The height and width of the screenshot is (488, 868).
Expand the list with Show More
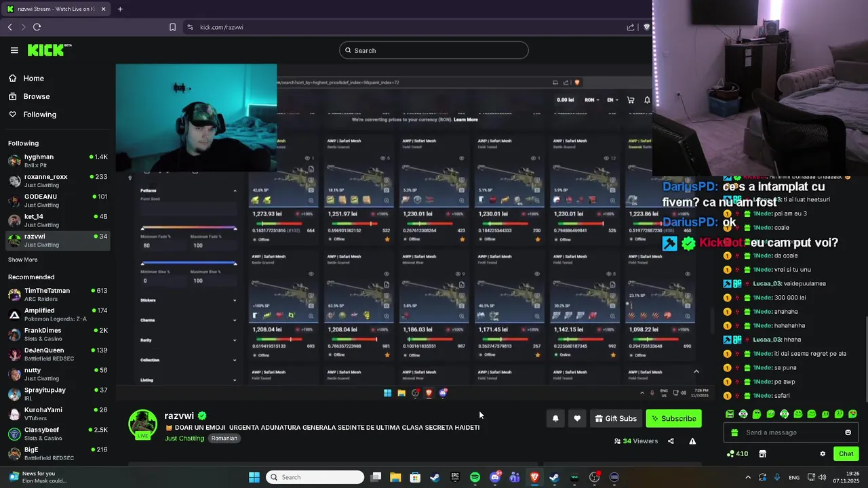[22, 260]
